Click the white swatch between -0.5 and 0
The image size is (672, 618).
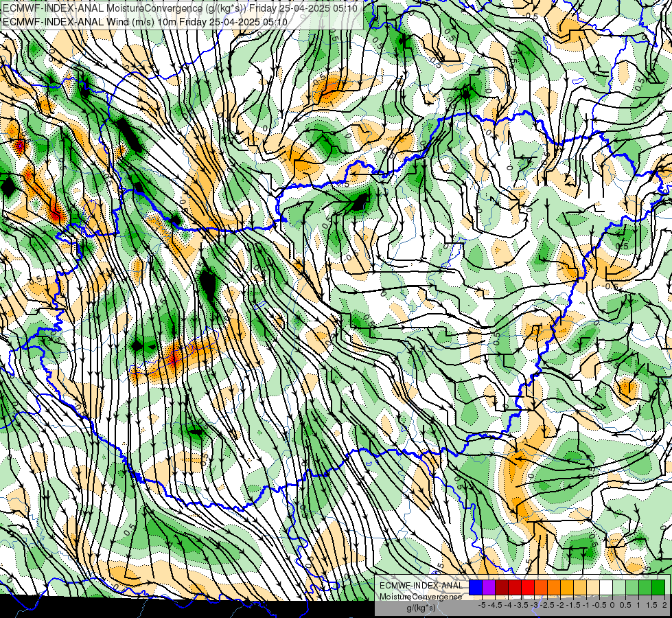tap(606, 588)
